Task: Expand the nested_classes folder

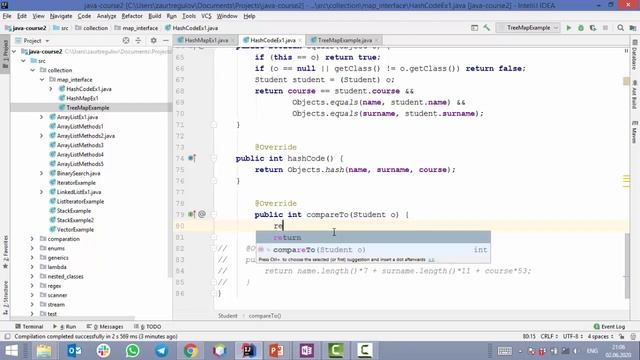Action: click(x=32, y=276)
